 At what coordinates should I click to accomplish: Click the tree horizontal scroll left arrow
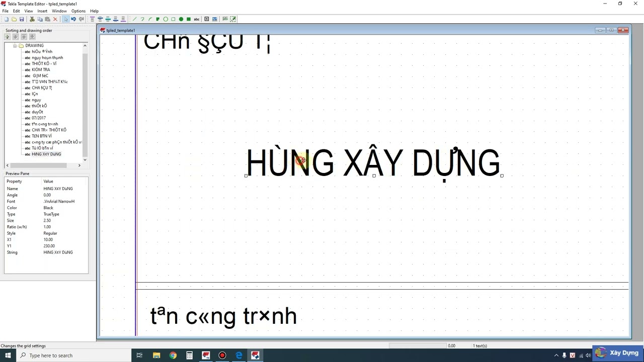(7, 165)
